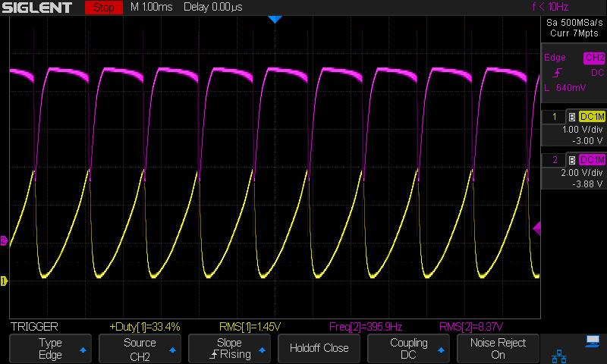Click the Sa 500MSa/s sample rate text

pyautogui.click(x=574, y=23)
